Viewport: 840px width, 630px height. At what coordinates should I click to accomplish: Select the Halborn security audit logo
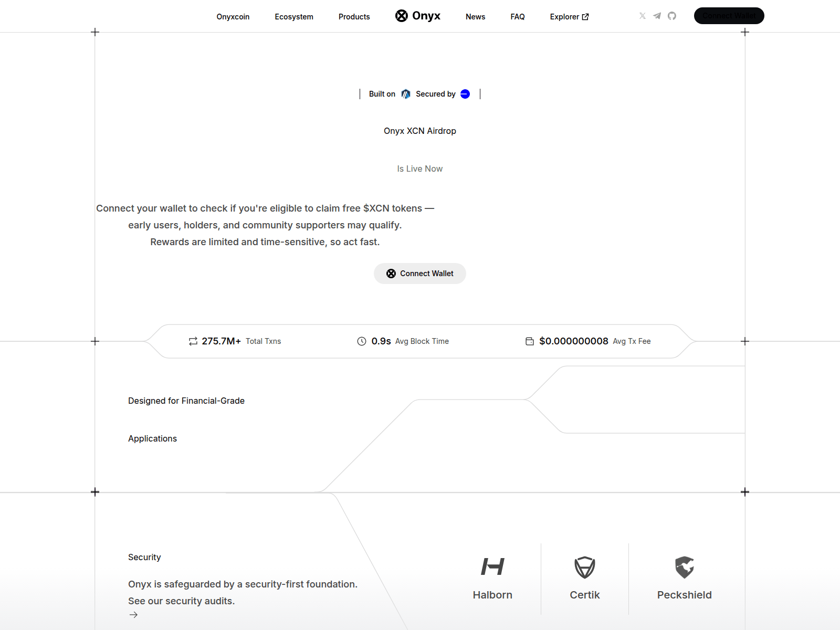492,566
